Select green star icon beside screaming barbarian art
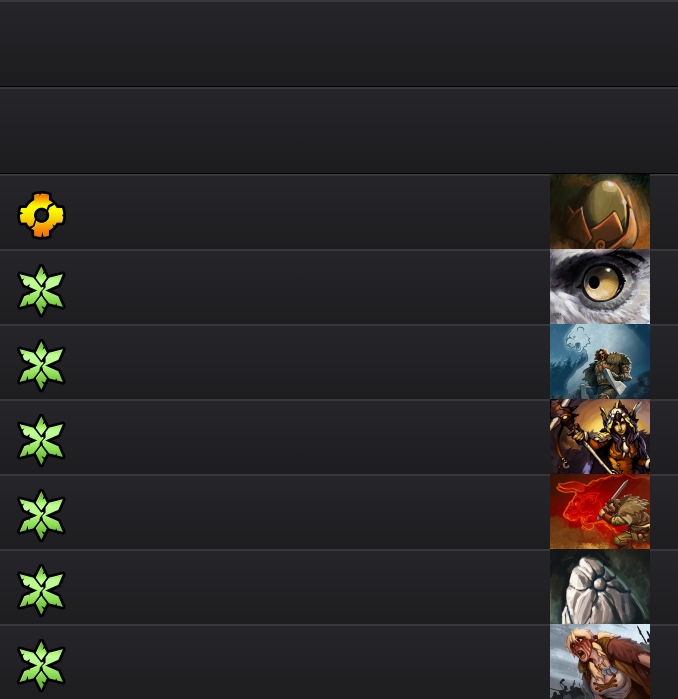Screen dimensions: 678x699 tap(41, 665)
